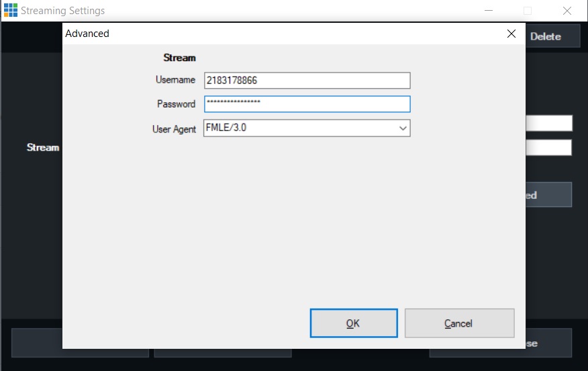Click the Stream heading in Advanced dialog
Viewport: 588px width, 371px height.
pos(179,58)
